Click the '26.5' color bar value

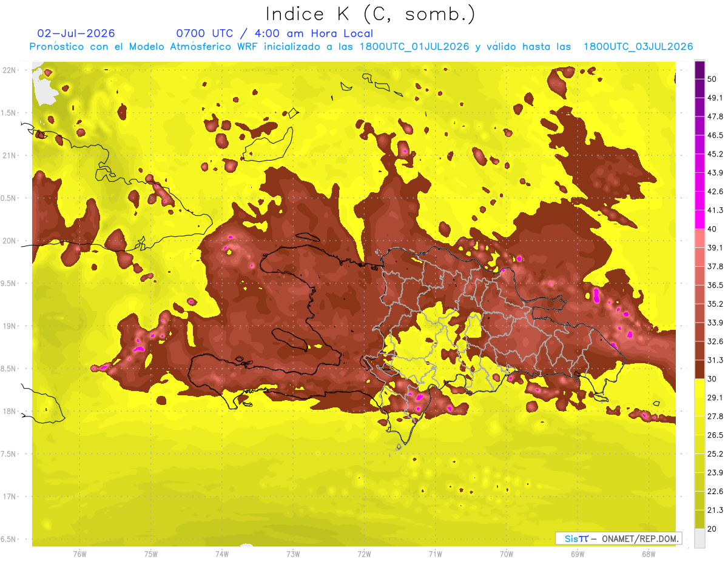(x=715, y=435)
